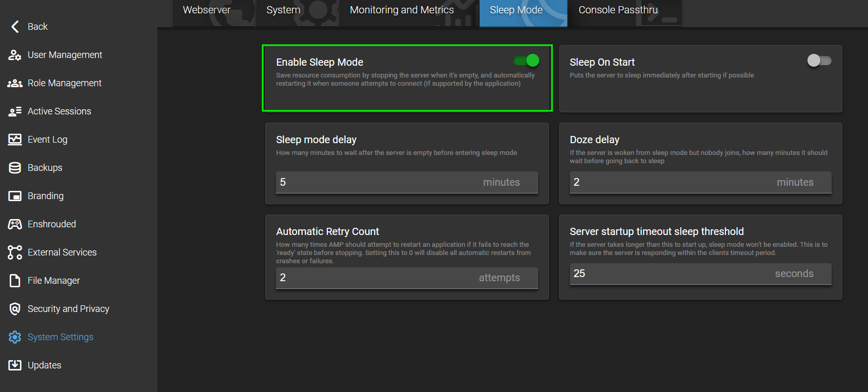Open Role Management via its people icon
868x392 pixels.
pyautogui.click(x=15, y=83)
